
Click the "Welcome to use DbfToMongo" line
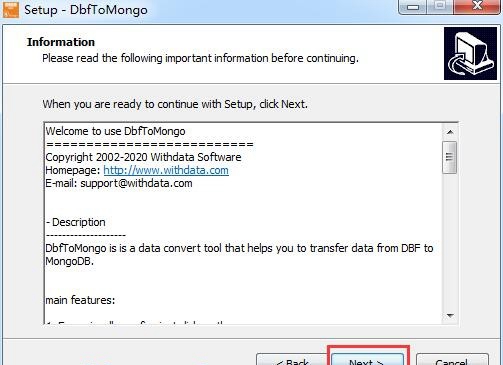[x=115, y=131]
